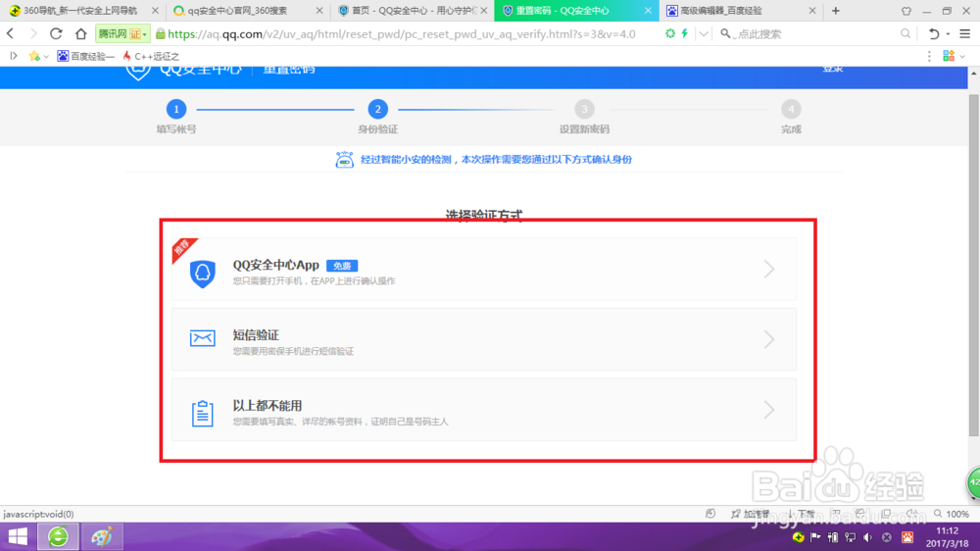The height and width of the screenshot is (551, 980).
Task: Click the green lightning speed-mode icon
Action: click(x=685, y=33)
